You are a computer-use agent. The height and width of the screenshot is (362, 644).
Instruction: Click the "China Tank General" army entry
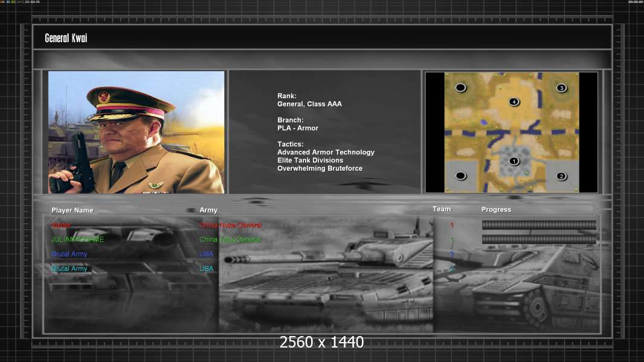230,240
